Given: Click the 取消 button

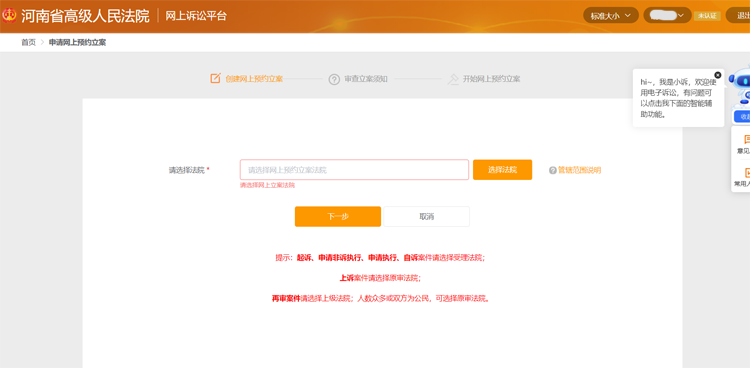Looking at the screenshot, I should (427, 216).
